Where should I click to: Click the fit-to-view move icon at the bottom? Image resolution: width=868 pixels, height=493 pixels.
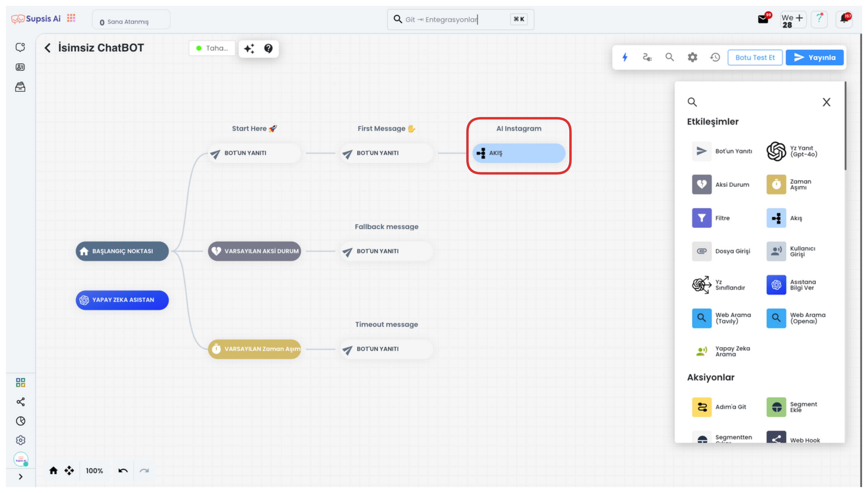(69, 471)
